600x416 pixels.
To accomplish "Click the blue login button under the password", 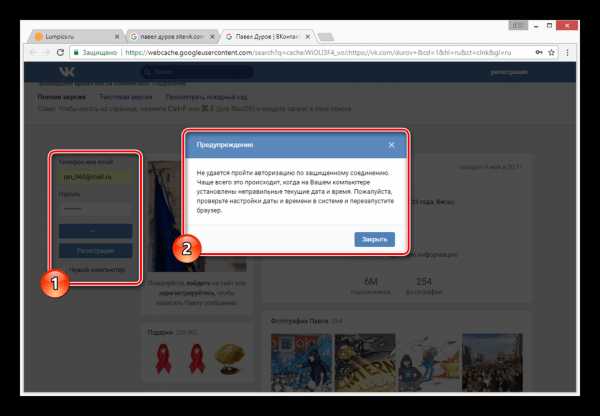I will [x=96, y=231].
